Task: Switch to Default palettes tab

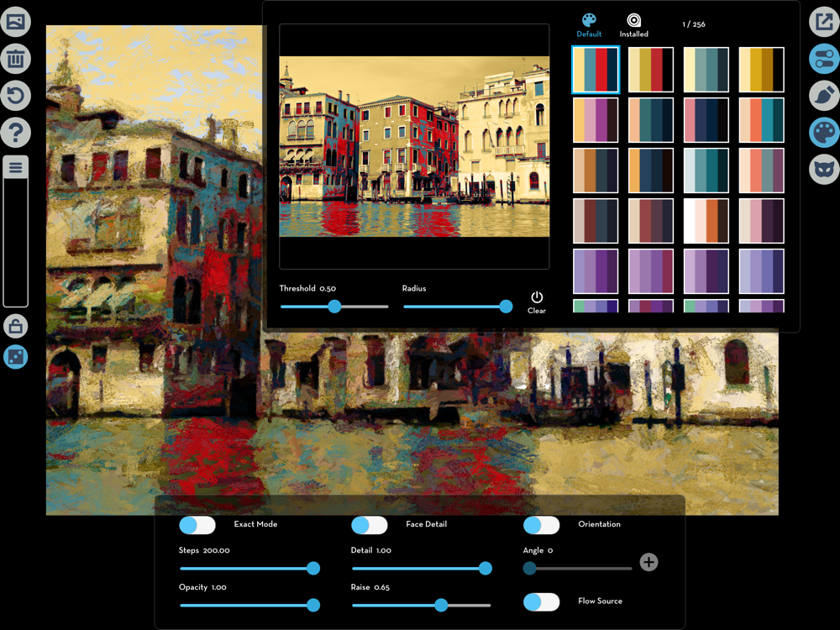Action: click(x=589, y=26)
